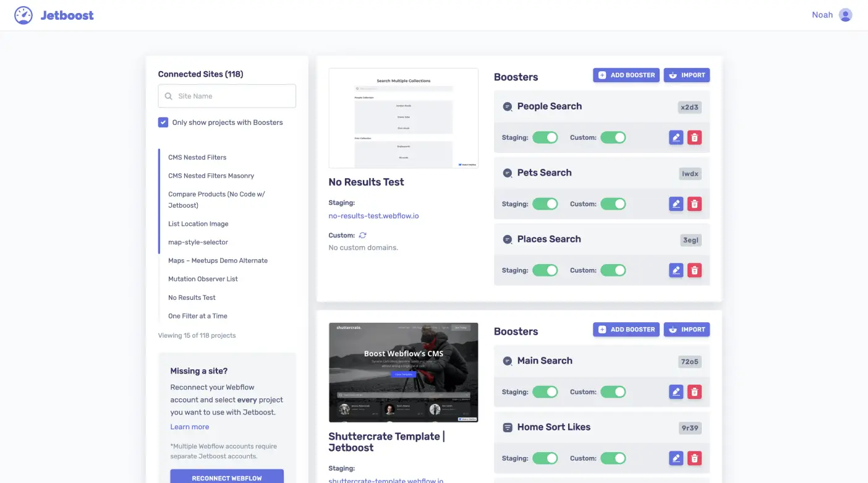This screenshot has height=483, width=868.
Task: Select Compare Products (No Code w/ Jetboost) site
Action: [216, 200]
